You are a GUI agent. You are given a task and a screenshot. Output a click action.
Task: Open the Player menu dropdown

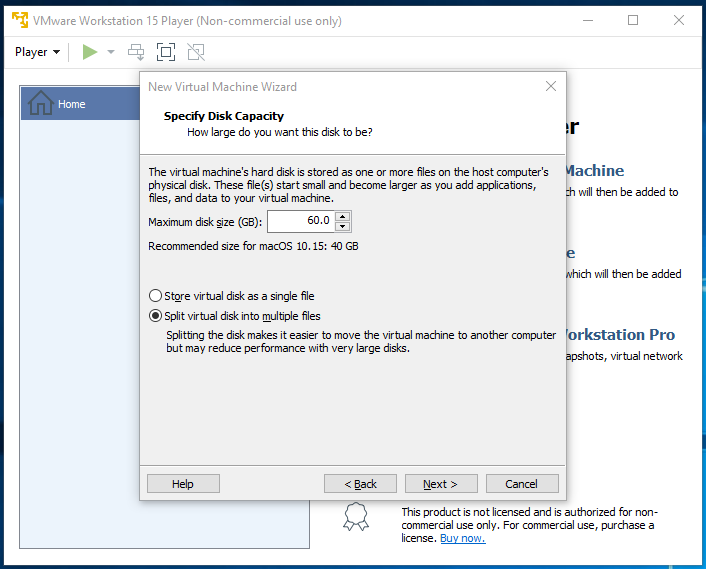tap(37, 52)
